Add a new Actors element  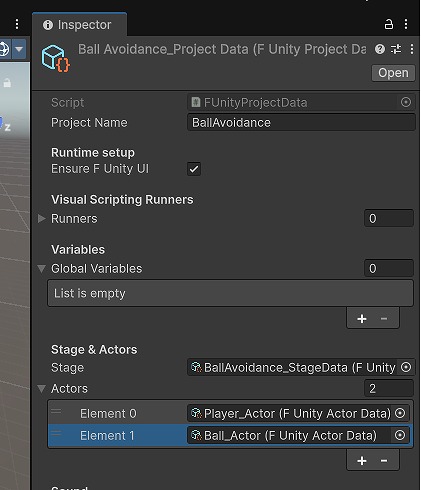[362, 461]
